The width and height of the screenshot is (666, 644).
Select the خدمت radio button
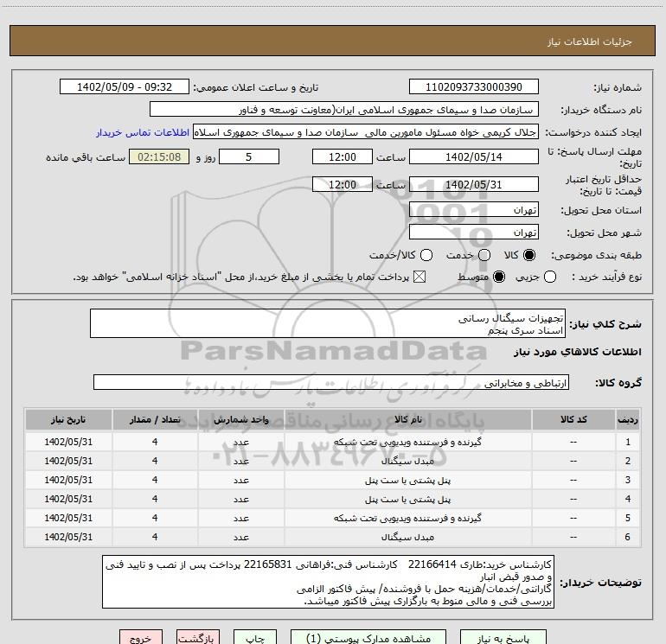pos(484,255)
